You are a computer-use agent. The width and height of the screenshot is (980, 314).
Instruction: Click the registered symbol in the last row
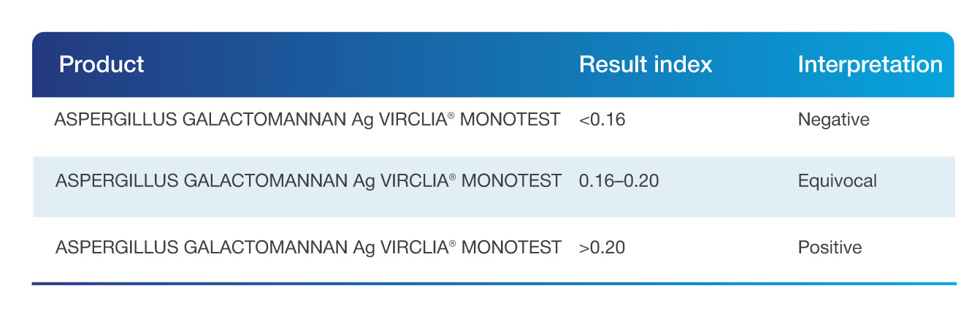point(453,244)
